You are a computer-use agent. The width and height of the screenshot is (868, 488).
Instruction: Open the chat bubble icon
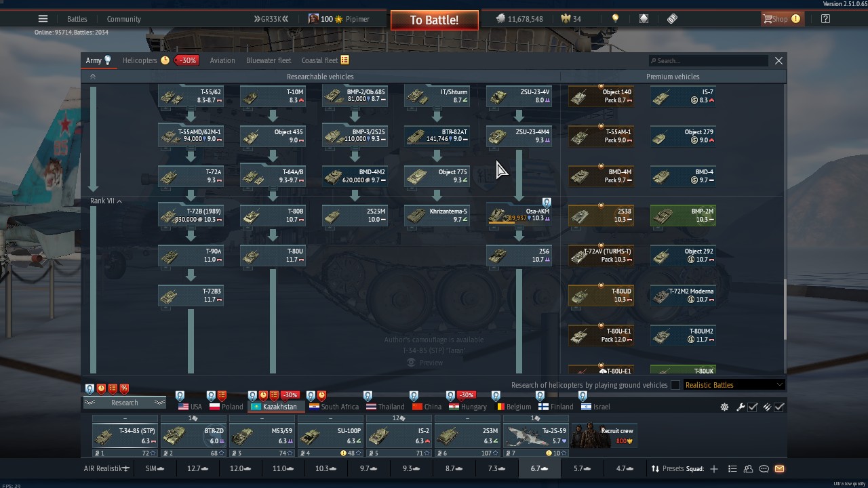pyautogui.click(x=764, y=468)
